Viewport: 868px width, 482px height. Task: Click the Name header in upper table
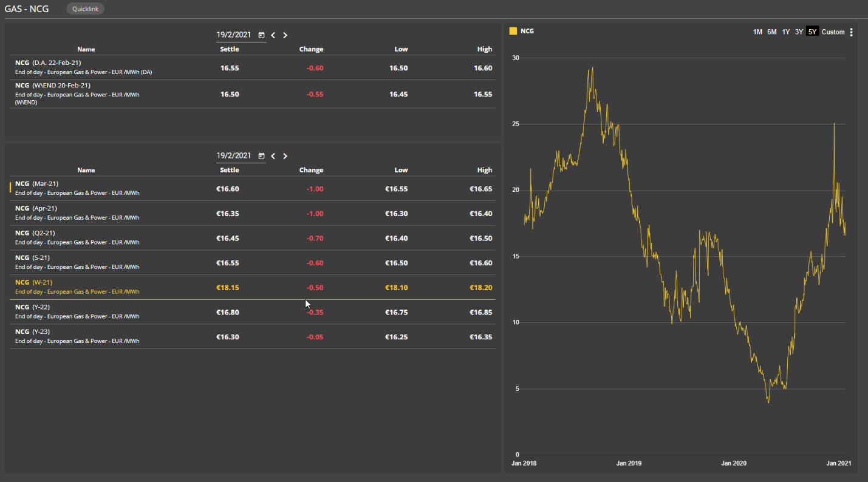click(x=86, y=49)
